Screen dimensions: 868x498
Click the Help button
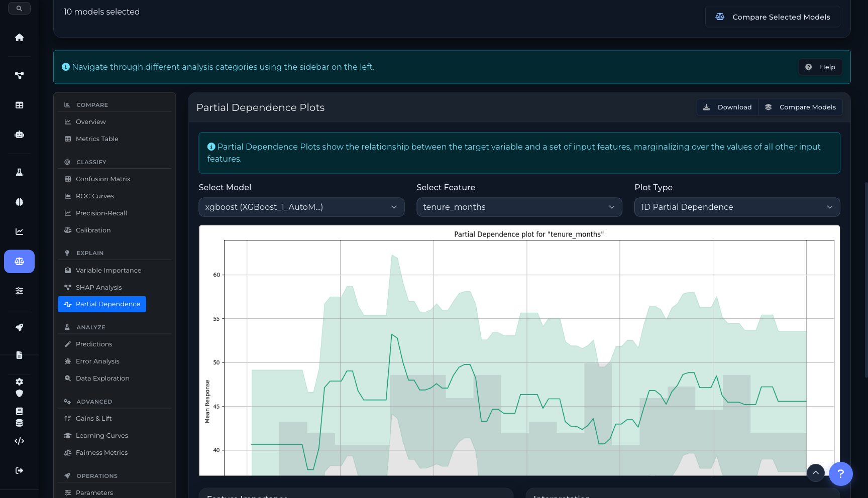pyautogui.click(x=820, y=67)
